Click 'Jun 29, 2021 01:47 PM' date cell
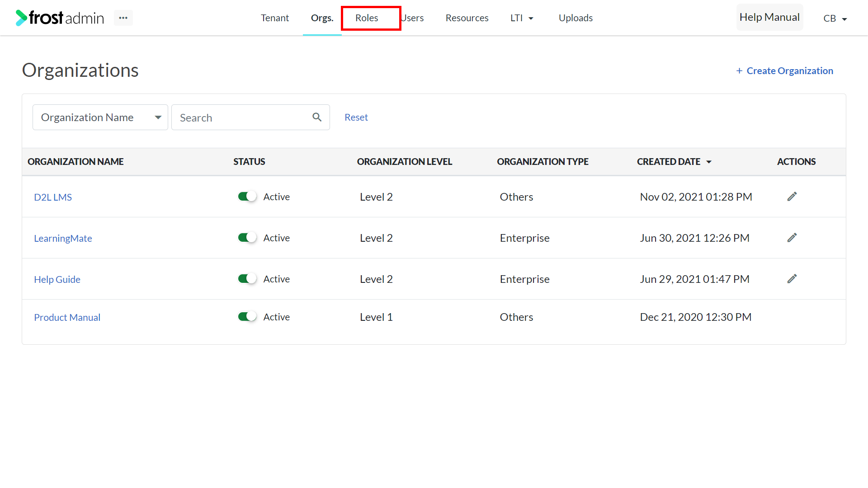This screenshot has width=868, height=488. [694, 279]
